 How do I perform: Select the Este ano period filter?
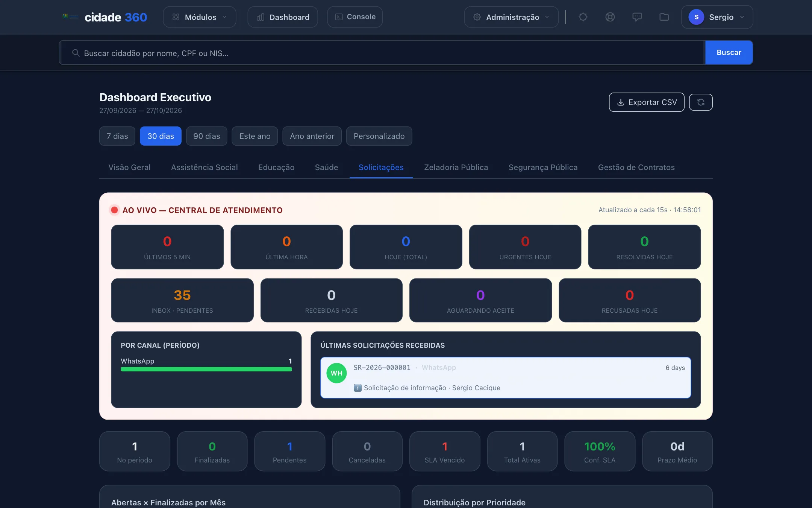click(x=255, y=136)
